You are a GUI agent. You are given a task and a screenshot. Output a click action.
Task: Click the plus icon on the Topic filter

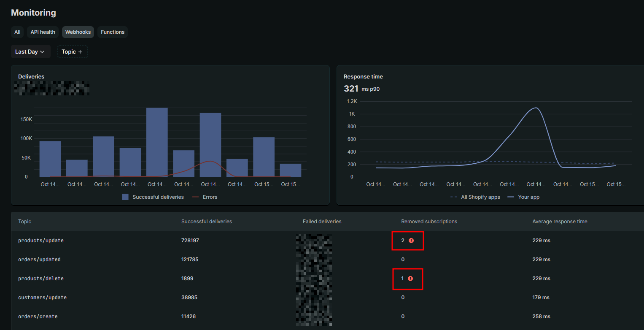pyautogui.click(x=80, y=52)
